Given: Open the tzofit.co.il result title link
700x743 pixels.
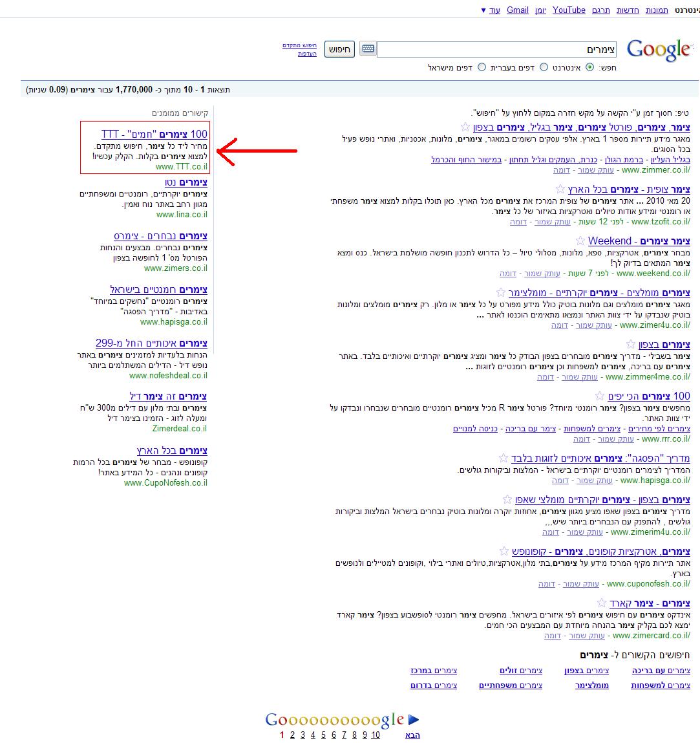Looking at the screenshot, I should (x=629, y=189).
